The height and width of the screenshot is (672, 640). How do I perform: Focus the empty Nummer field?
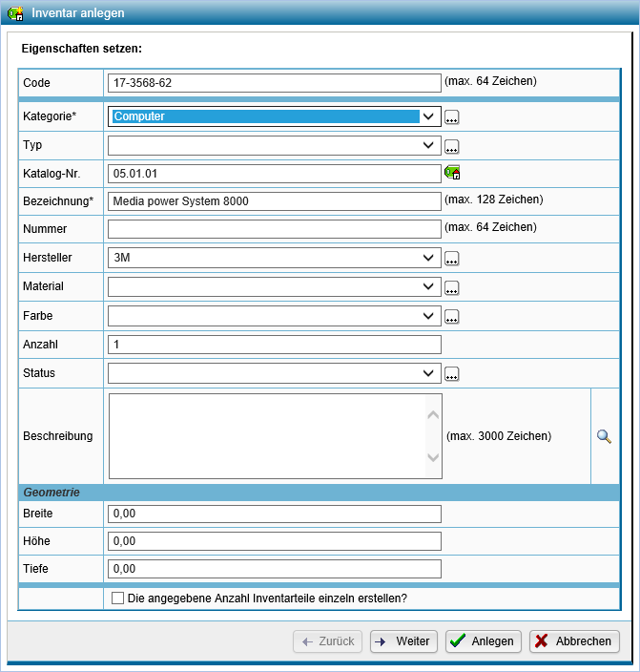(274, 229)
